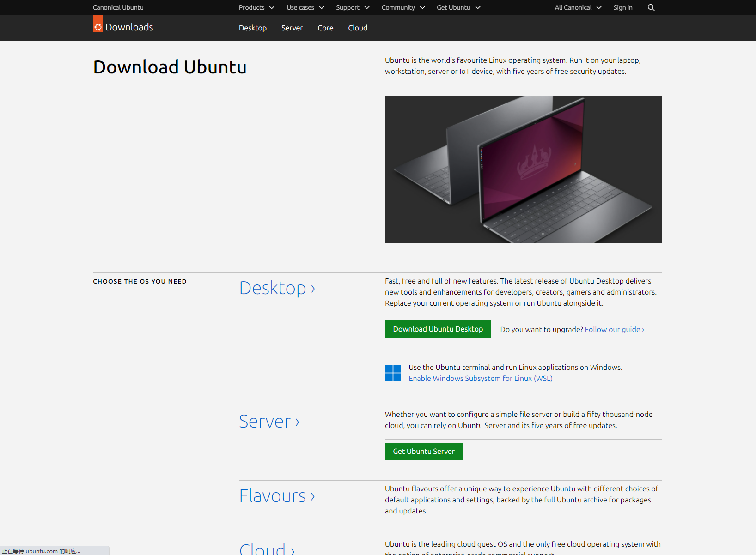756x555 pixels.
Task: Click the Download Ubuntu page heading
Action: click(x=170, y=67)
